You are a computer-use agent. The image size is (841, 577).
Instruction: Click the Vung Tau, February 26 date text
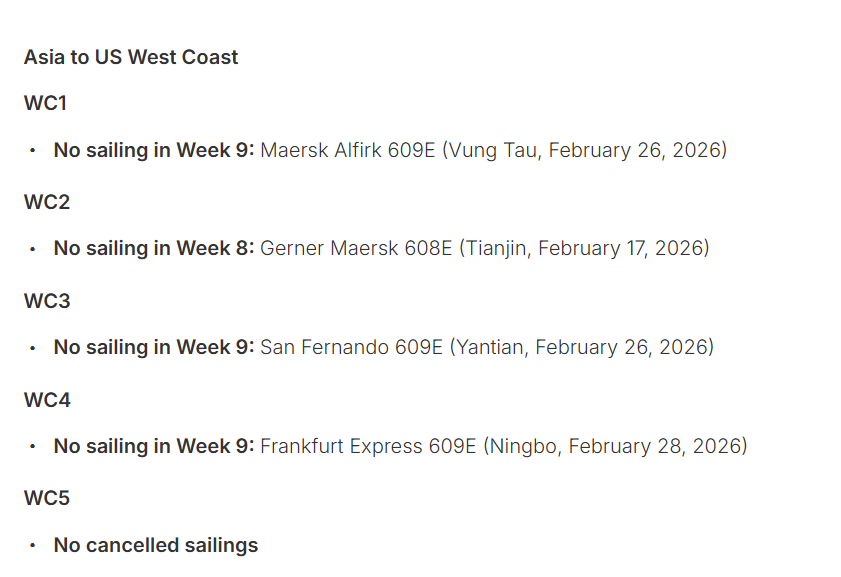[587, 150]
